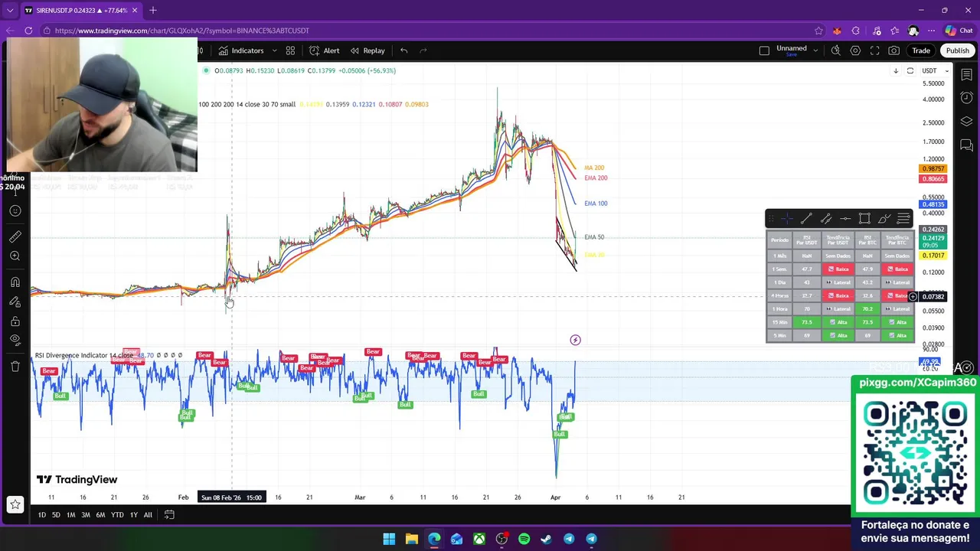This screenshot has height=551, width=980.
Task: Toggle hide all drawings eye icon
Action: point(15,340)
